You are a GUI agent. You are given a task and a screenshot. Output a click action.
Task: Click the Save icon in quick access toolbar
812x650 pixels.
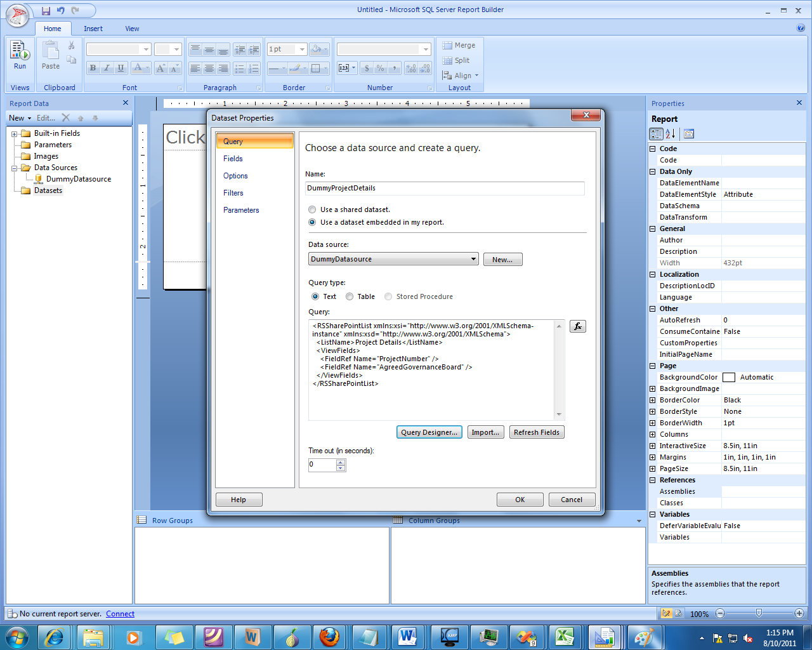point(46,10)
